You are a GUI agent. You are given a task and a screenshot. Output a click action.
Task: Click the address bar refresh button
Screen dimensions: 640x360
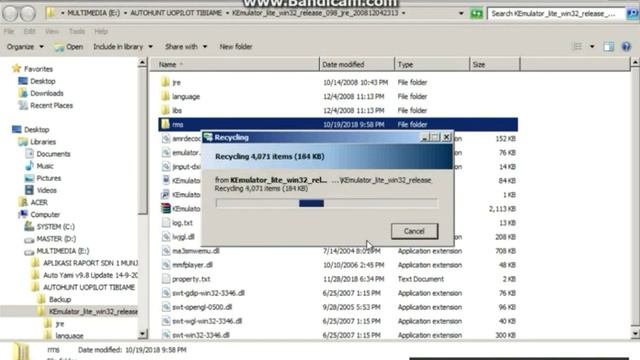[476, 13]
